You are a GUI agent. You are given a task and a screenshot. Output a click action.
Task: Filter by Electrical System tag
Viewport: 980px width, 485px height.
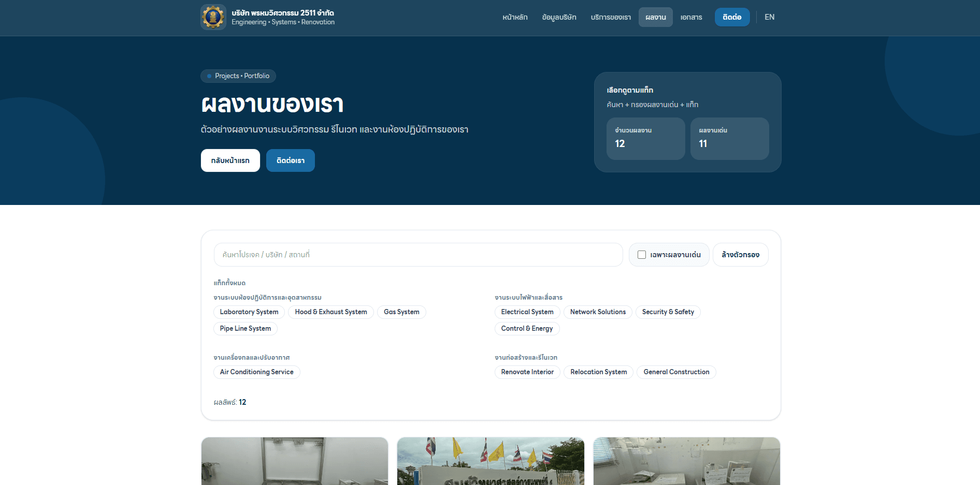(527, 312)
